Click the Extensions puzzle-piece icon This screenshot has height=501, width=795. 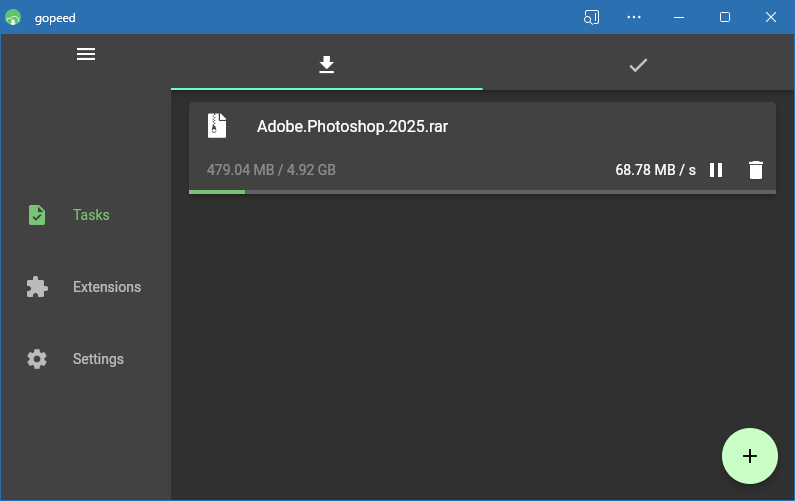[37, 287]
